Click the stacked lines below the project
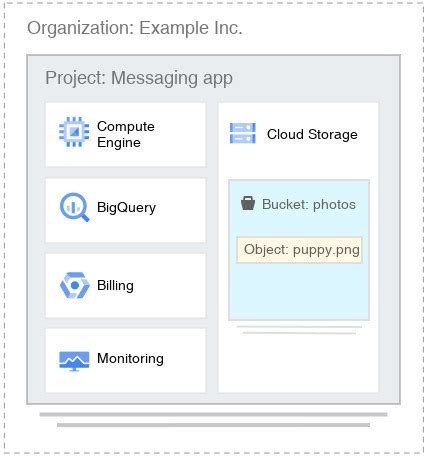Viewport: 427px width, 458px height. point(213,420)
